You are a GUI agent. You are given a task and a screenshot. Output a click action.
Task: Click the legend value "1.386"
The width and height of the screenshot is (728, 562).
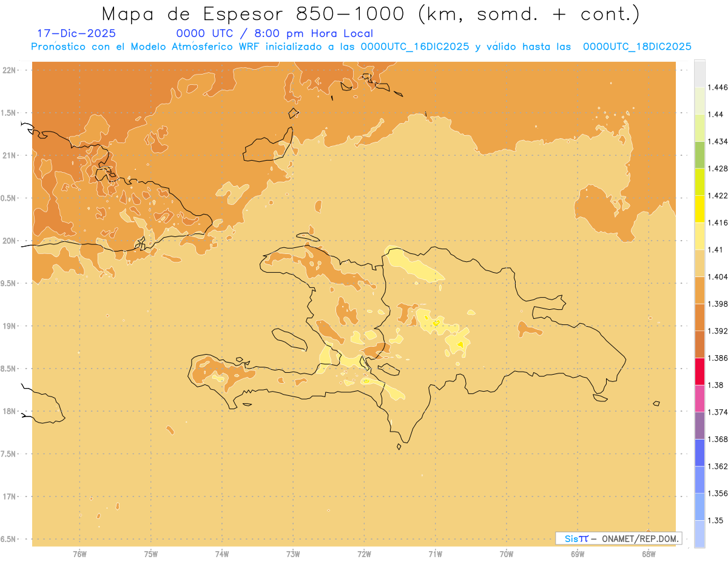click(x=718, y=358)
